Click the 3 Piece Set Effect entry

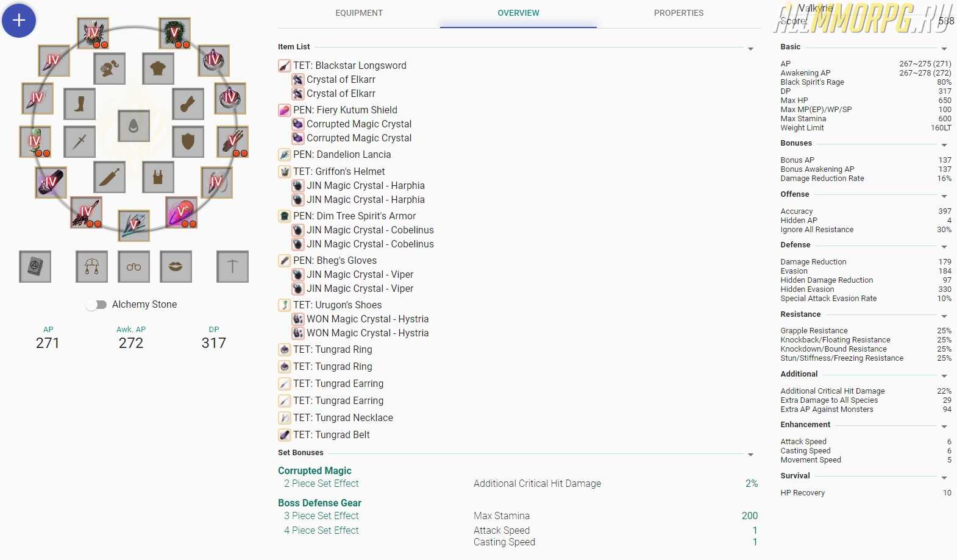tap(321, 516)
